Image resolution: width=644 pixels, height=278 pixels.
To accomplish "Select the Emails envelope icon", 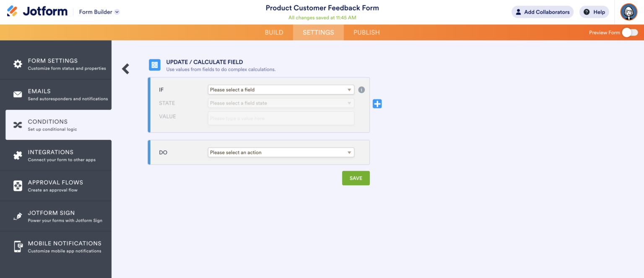I will 18,94.
